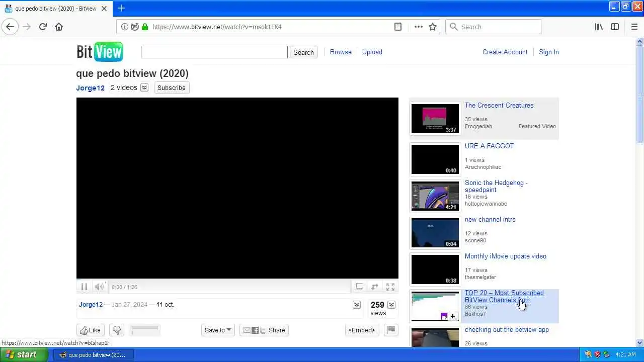
Task: Open the Library icon in the toolbar
Action: (599, 27)
